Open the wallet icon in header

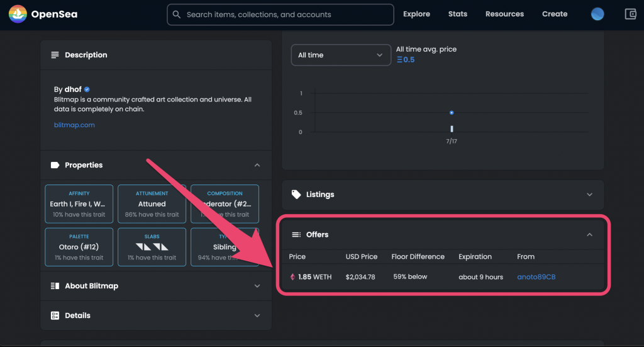[630, 14]
